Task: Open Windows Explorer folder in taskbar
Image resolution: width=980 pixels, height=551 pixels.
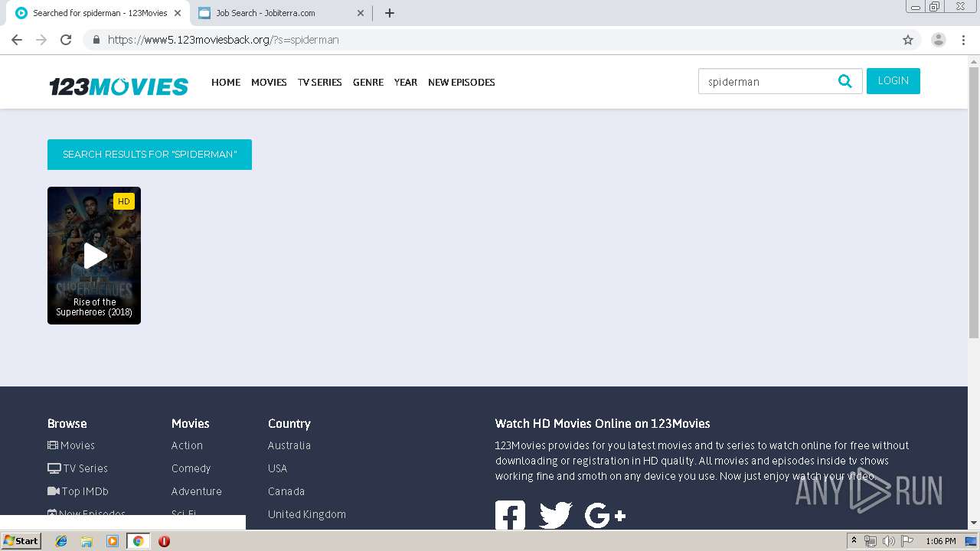Action: [x=87, y=541]
